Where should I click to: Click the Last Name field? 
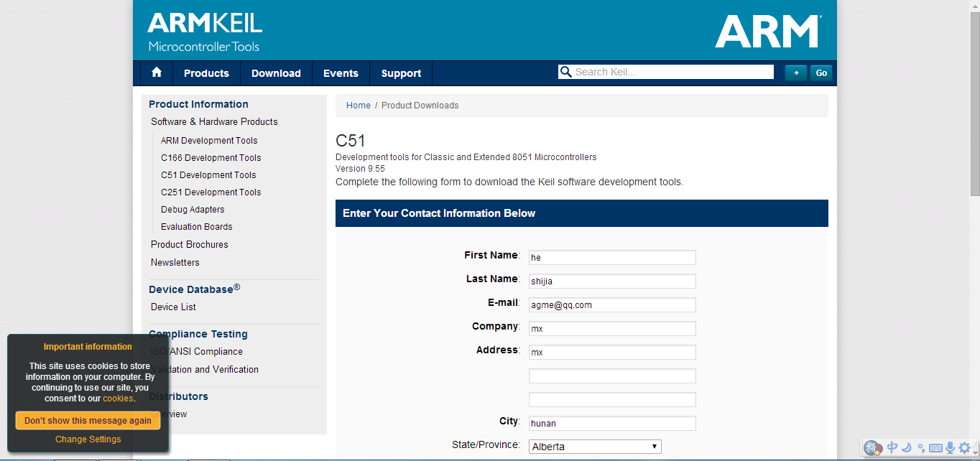[x=612, y=281]
